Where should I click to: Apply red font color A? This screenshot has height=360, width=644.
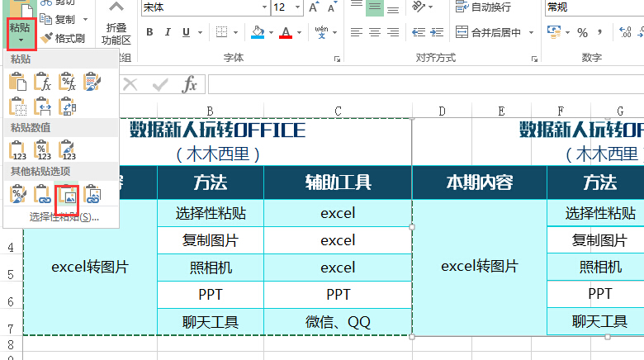click(286, 32)
